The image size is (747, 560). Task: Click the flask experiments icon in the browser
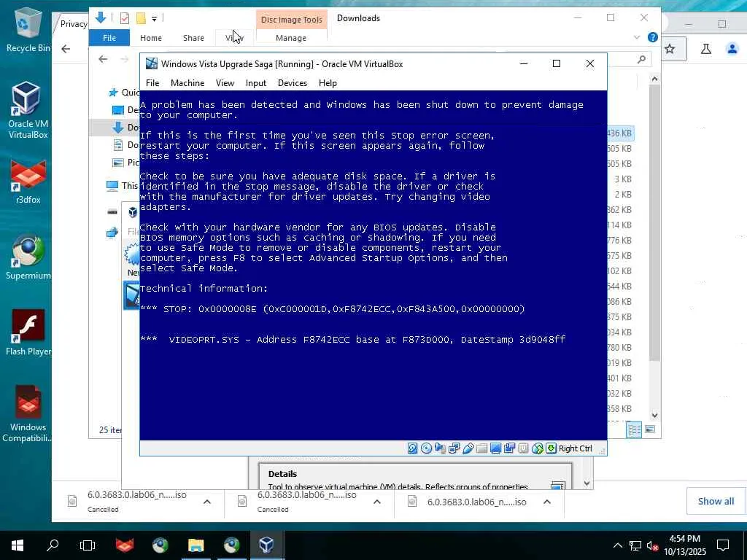[x=706, y=49]
